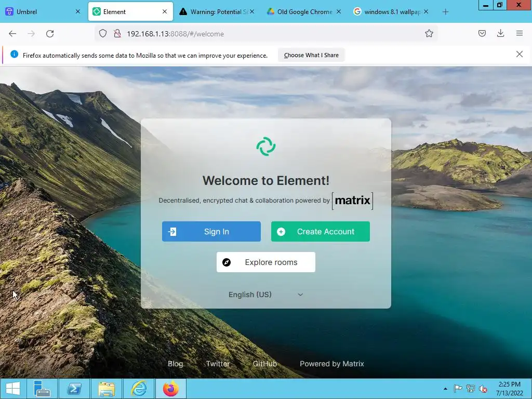Open the Firefox downloads panel
Image resolution: width=532 pixels, height=399 pixels.
[x=500, y=33]
